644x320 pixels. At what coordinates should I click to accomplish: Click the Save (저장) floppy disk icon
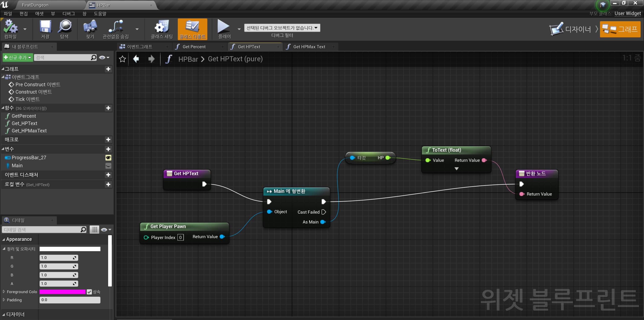45,27
